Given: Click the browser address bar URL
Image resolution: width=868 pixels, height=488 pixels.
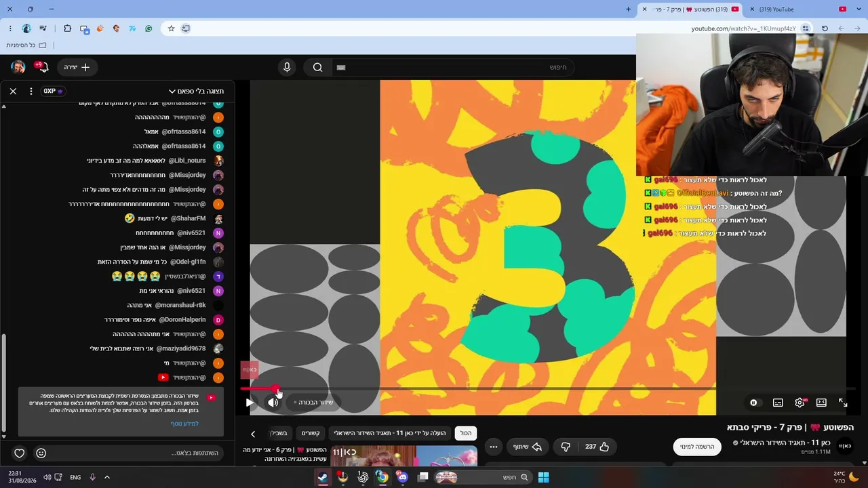Looking at the screenshot, I should coord(744,28).
